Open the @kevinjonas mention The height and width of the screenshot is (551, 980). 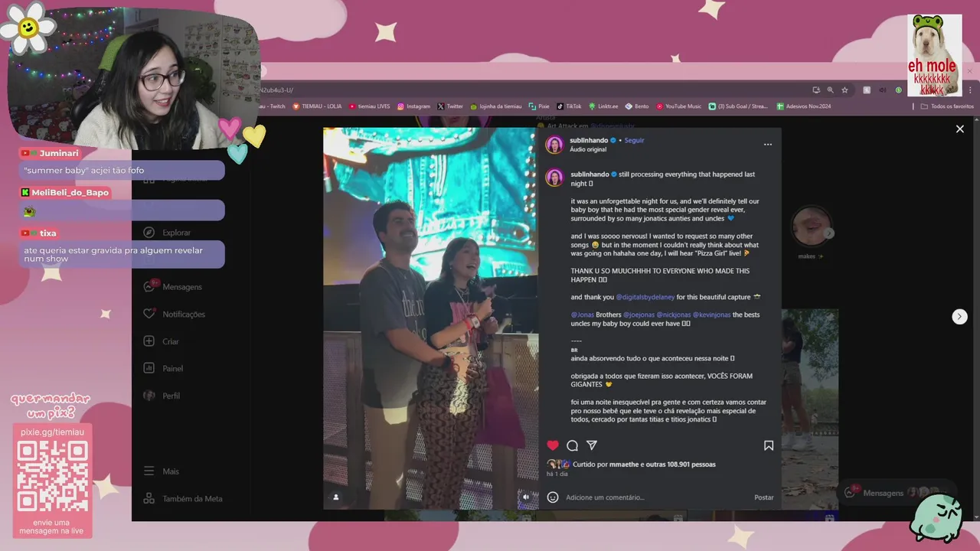click(x=712, y=315)
